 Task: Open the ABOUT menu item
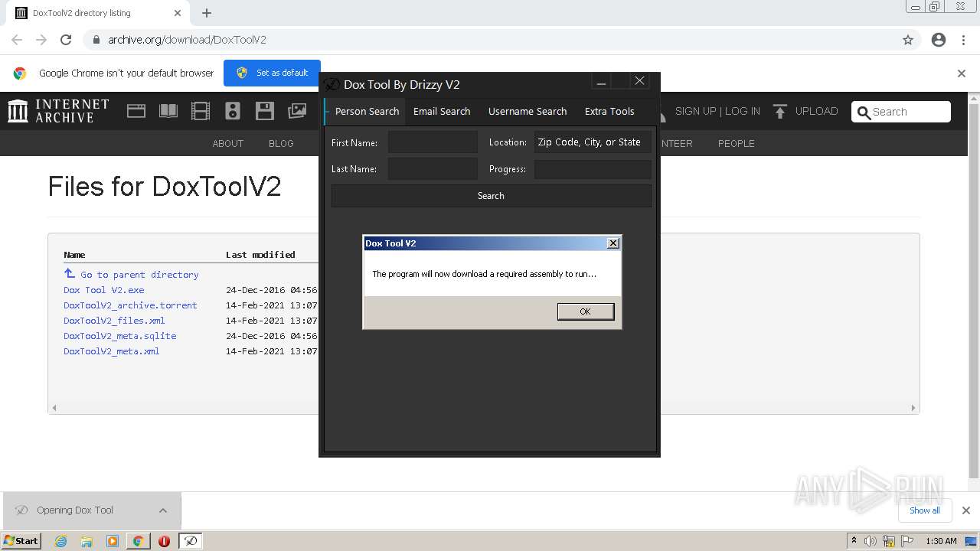pyautogui.click(x=228, y=143)
